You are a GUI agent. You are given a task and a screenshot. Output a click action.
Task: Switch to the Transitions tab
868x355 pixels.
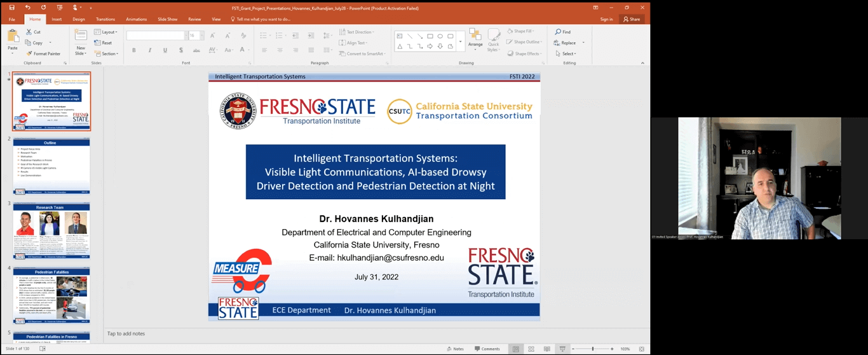pyautogui.click(x=105, y=19)
